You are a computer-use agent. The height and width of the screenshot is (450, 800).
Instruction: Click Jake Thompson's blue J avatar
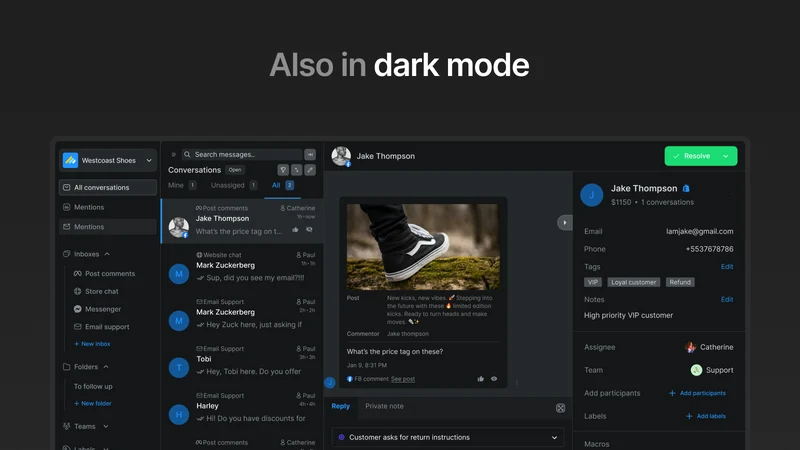tap(592, 194)
